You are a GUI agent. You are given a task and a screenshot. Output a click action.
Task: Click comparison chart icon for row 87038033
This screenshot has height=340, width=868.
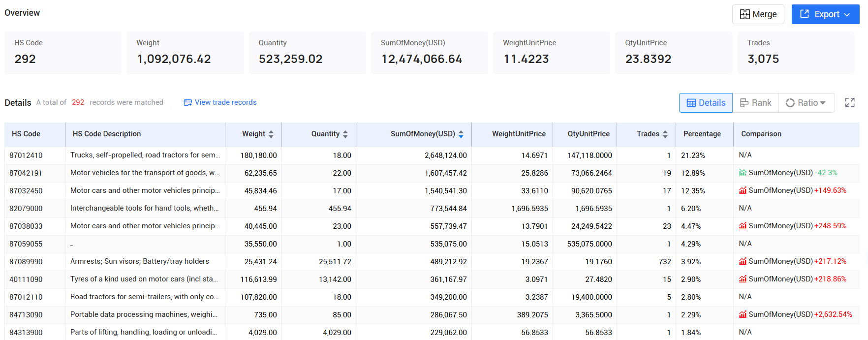pos(743,226)
